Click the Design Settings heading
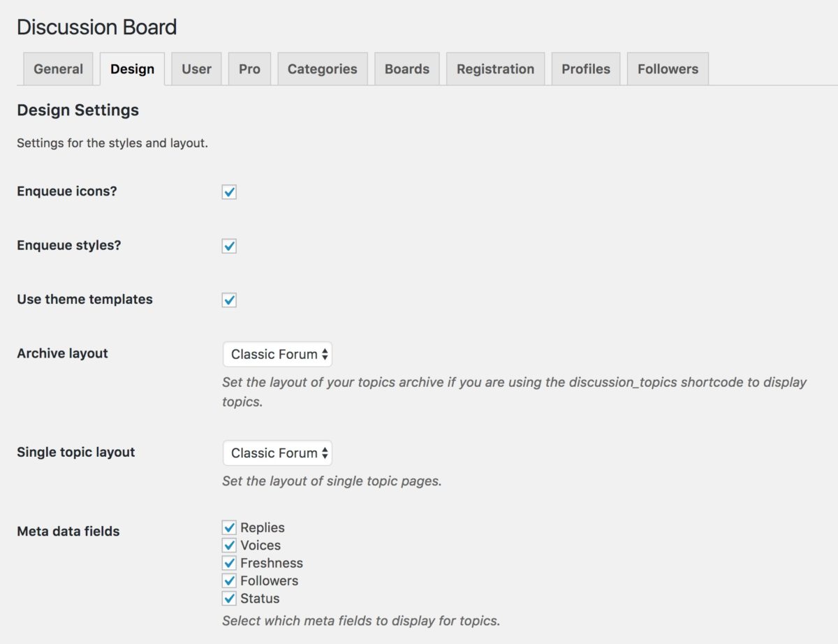 [78, 110]
